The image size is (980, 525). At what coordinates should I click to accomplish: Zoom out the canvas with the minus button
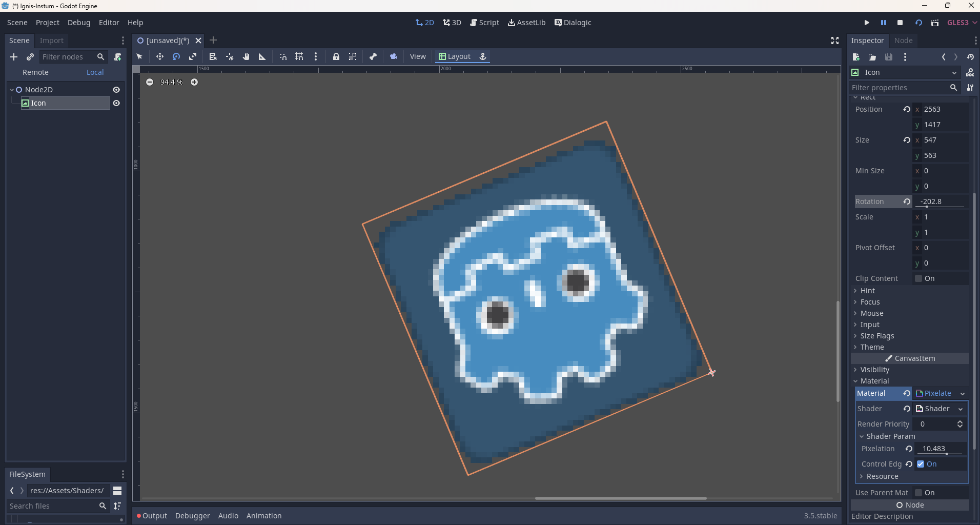150,82
